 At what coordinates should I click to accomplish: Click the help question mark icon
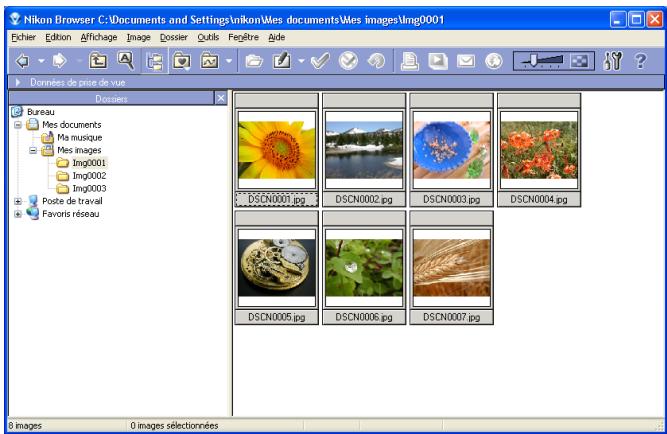(640, 61)
